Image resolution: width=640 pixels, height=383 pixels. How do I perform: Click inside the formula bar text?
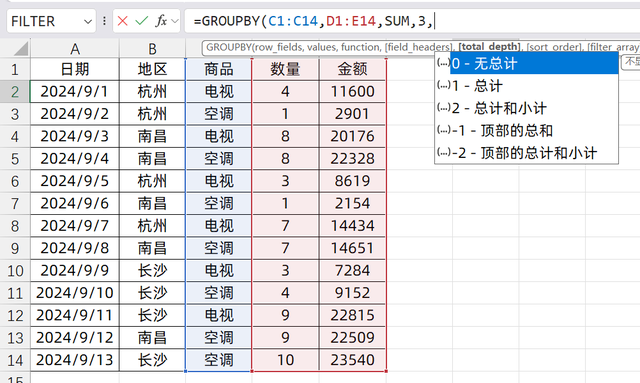click(412, 21)
